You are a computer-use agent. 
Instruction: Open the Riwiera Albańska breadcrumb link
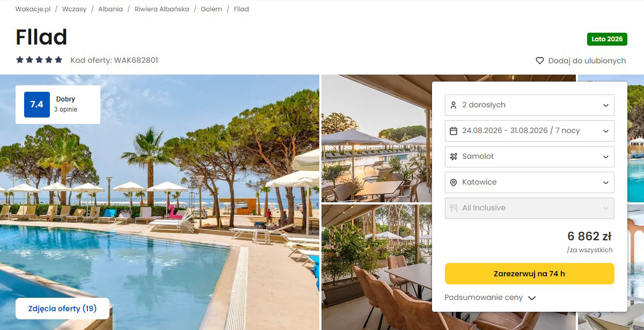[x=162, y=9]
